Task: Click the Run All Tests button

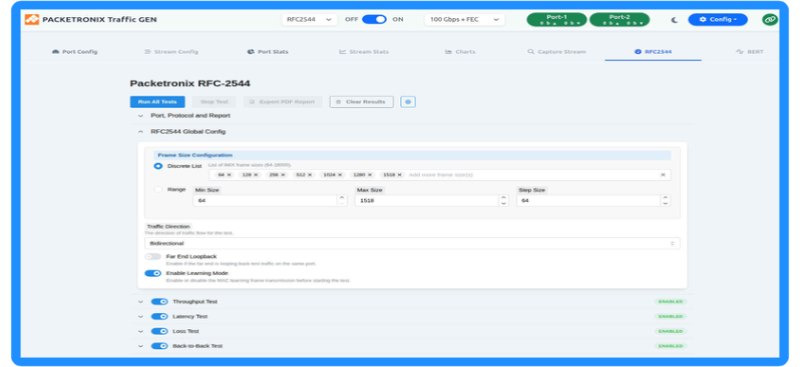Action: pos(157,102)
